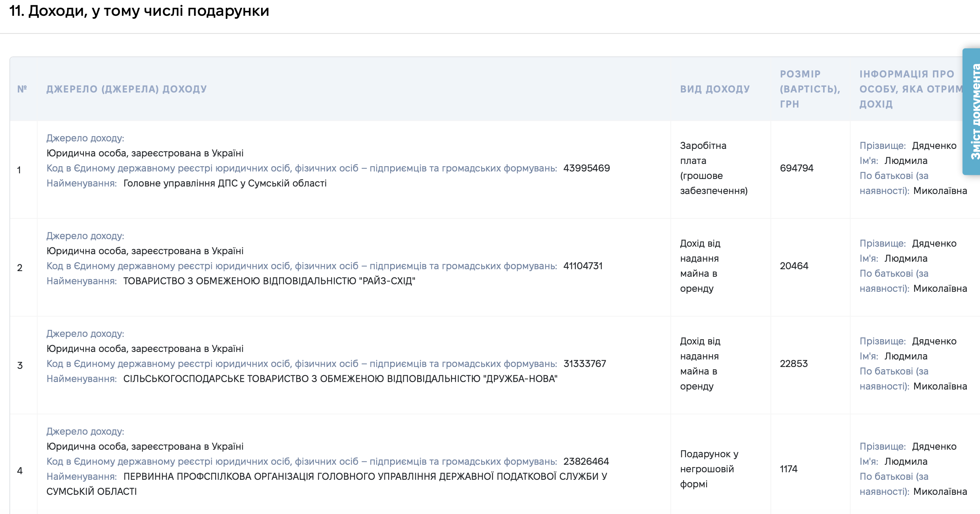Click the '№' column header
980x514 pixels.
point(22,89)
